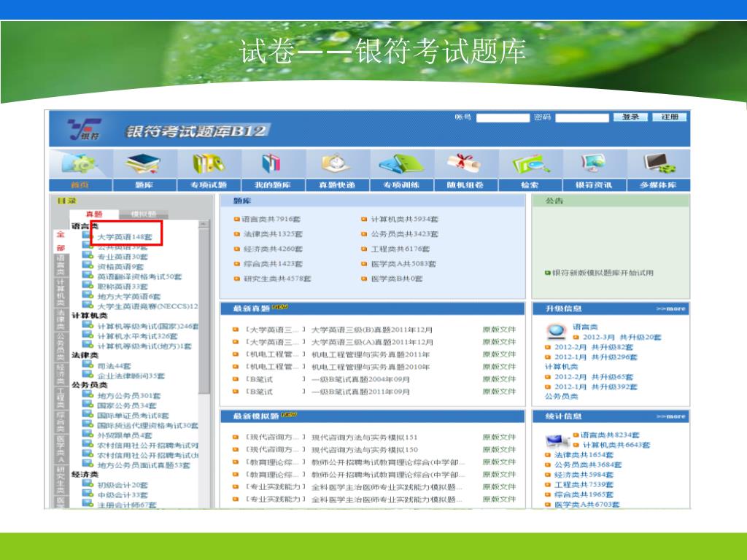Click the icon beside 国家公务员34套
The height and width of the screenshot is (560, 747).
click(x=88, y=404)
